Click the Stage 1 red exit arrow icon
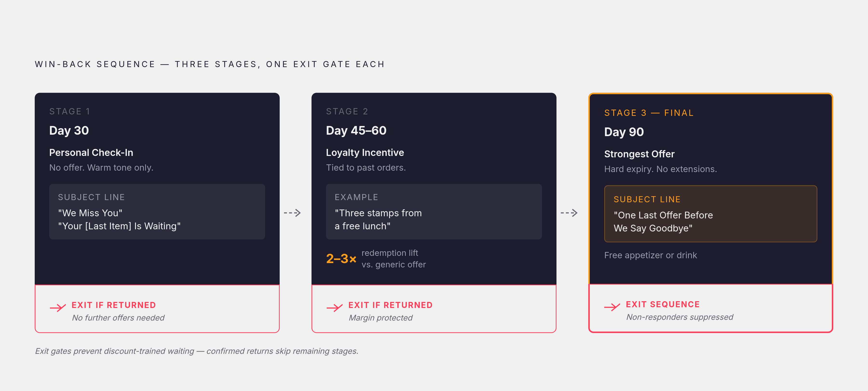Screen dimensions: 868x391 click(58, 307)
